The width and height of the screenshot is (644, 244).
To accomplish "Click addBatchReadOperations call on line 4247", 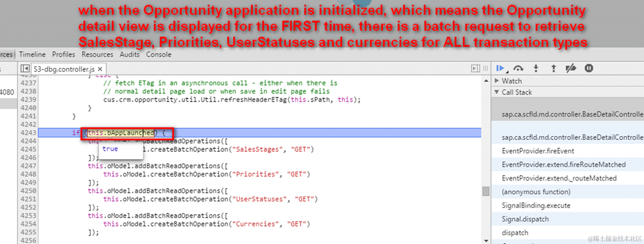I will [x=177, y=166].
